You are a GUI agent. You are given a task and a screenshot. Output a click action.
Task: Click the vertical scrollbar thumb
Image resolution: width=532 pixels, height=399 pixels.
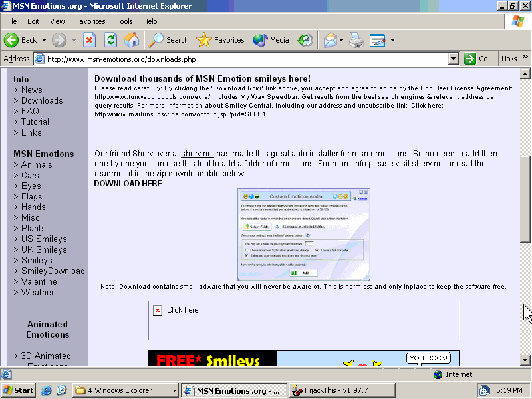click(525, 199)
